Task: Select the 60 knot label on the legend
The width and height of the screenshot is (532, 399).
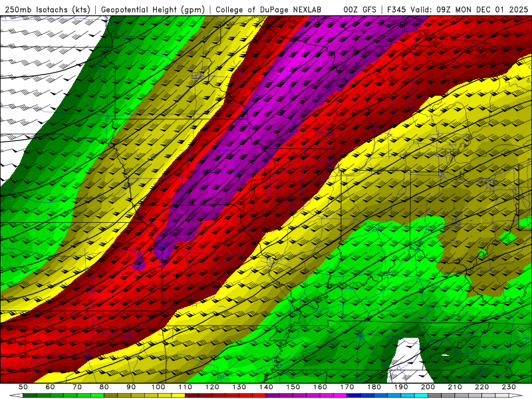Action: (50, 387)
